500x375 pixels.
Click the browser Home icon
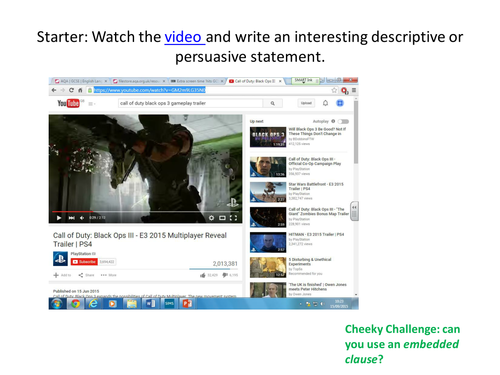click(x=80, y=90)
